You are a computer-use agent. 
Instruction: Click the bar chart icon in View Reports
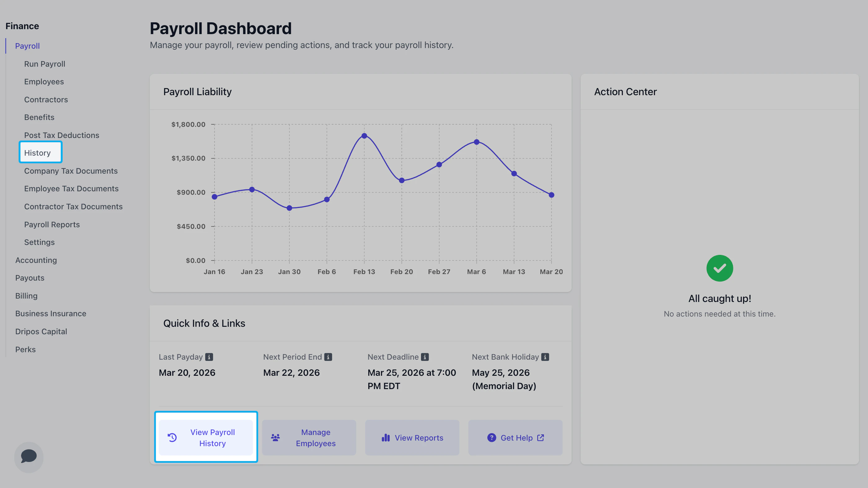(385, 437)
